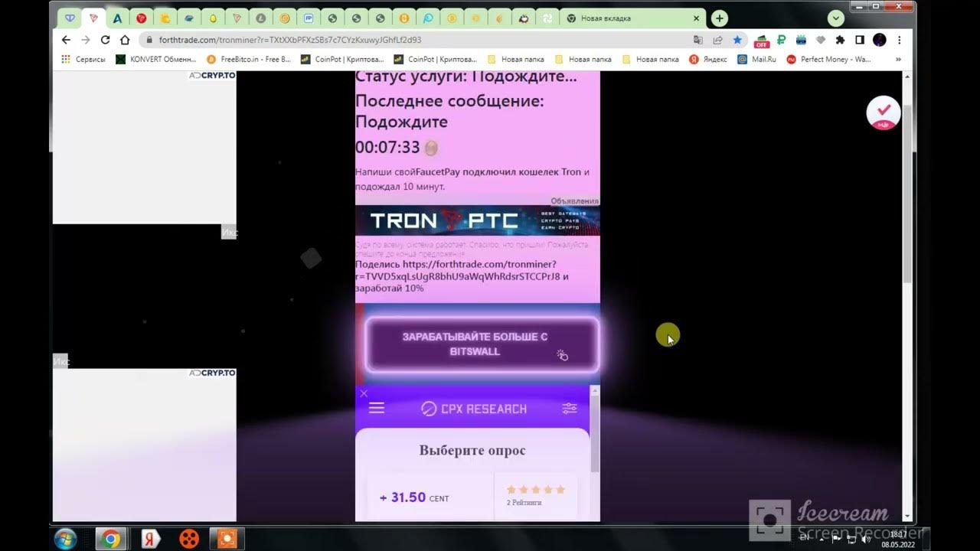Open the Сервисы apps bookmark

(x=83, y=59)
